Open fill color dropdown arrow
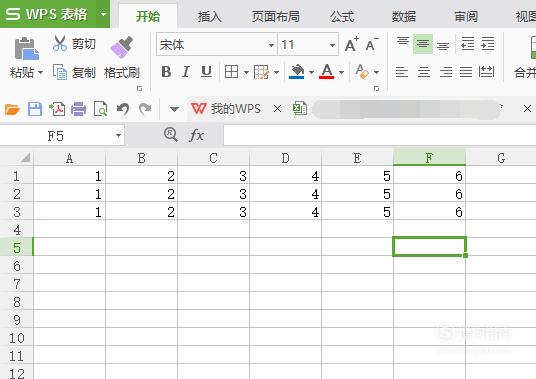536x379 pixels. click(311, 72)
